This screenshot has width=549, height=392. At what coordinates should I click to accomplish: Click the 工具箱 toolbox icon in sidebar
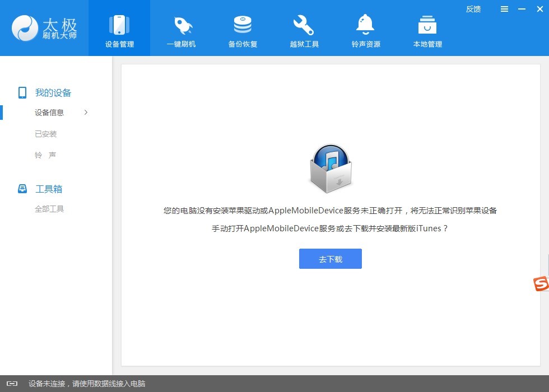point(21,189)
